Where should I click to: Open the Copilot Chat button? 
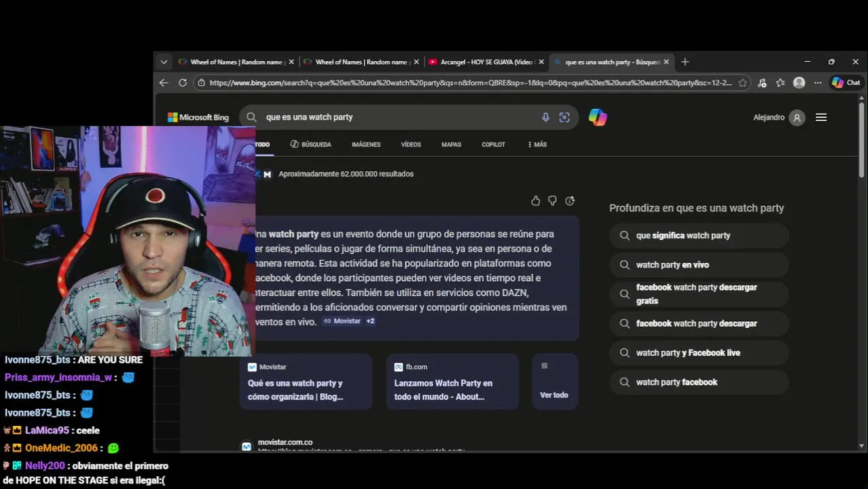pos(846,83)
